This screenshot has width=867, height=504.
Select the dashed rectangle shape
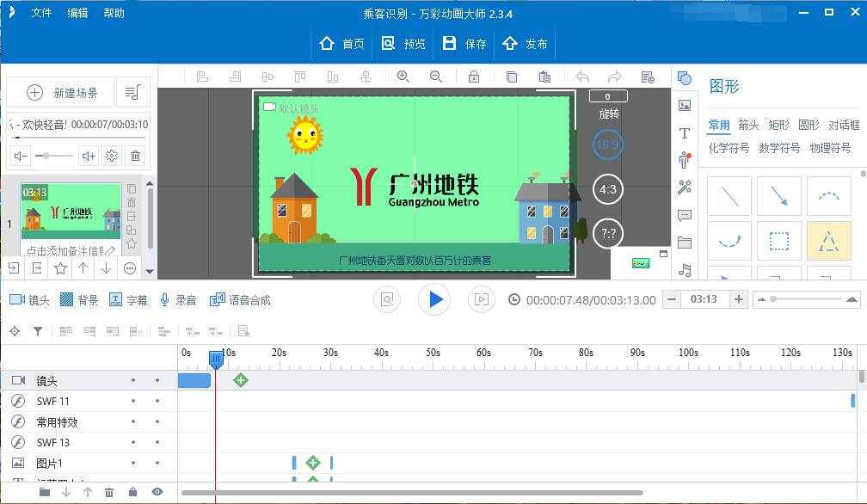pyautogui.click(x=779, y=241)
